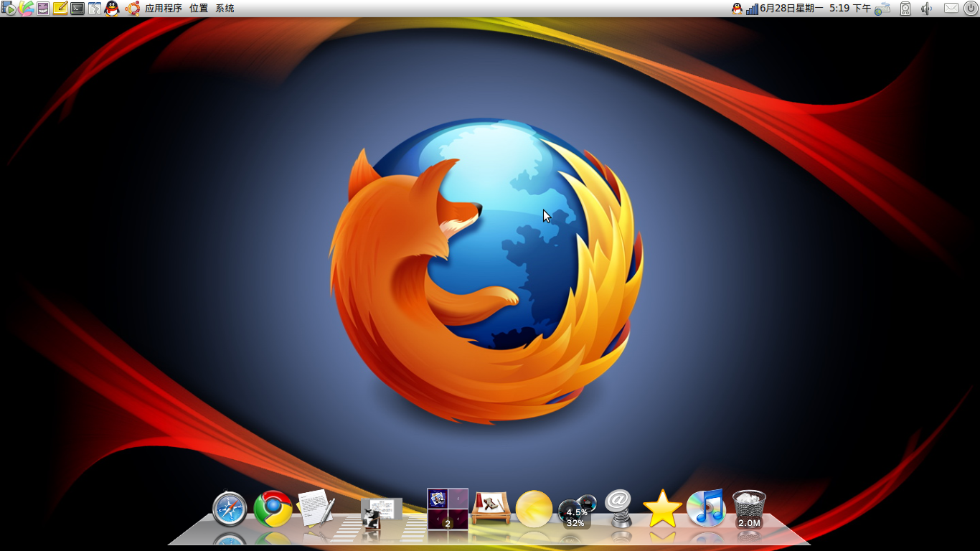980x551 pixels.
Task: Click the workspace switcher showing 2
Action: tap(448, 509)
